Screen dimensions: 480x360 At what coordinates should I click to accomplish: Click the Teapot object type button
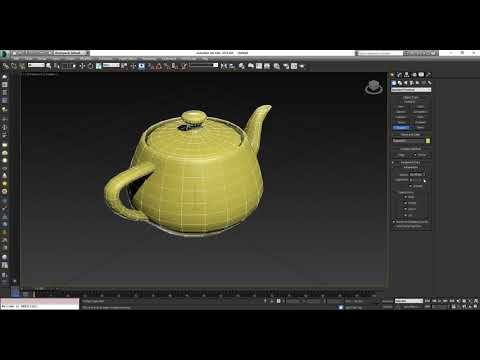click(x=401, y=127)
